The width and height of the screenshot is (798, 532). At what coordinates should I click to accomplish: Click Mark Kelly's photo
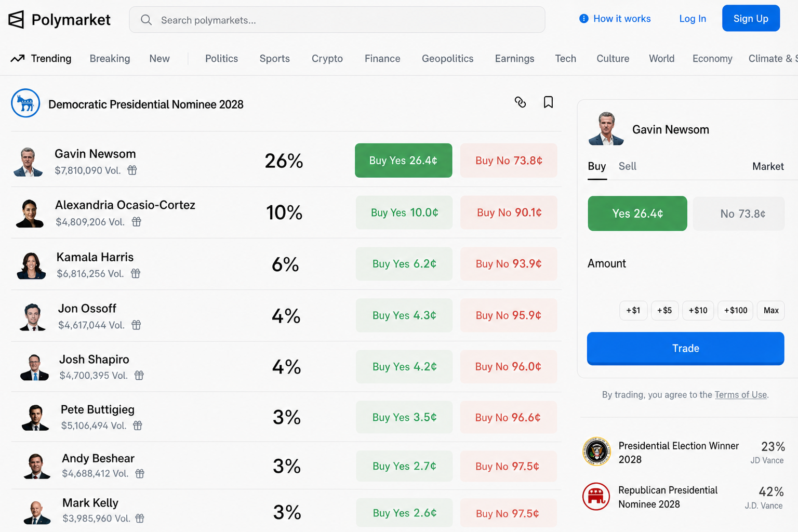click(x=37, y=511)
